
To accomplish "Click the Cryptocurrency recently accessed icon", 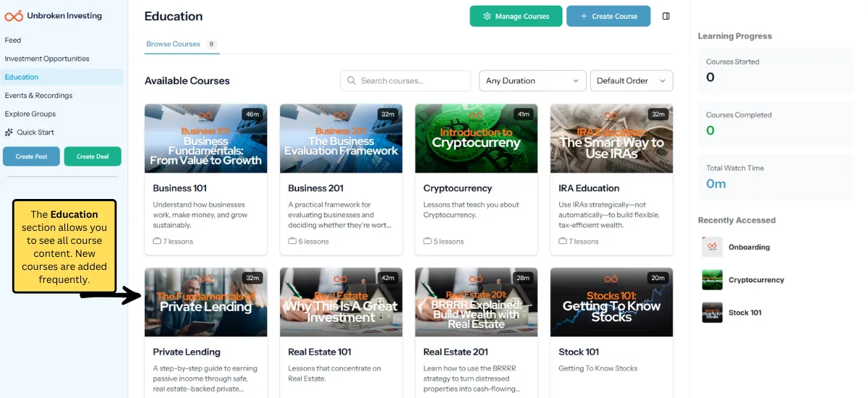I will pos(712,279).
